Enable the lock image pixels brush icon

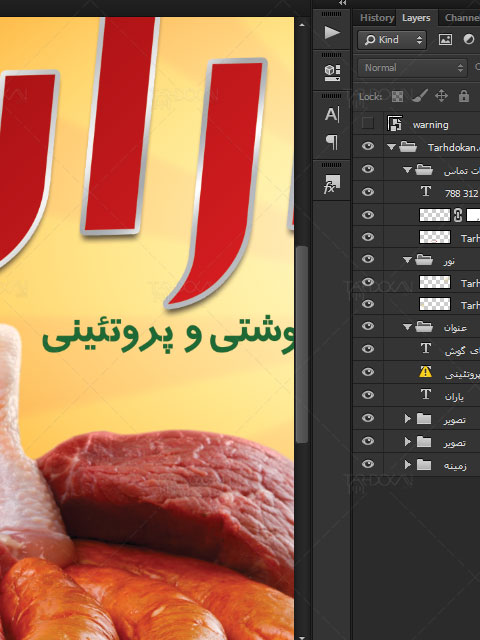[x=419, y=96]
